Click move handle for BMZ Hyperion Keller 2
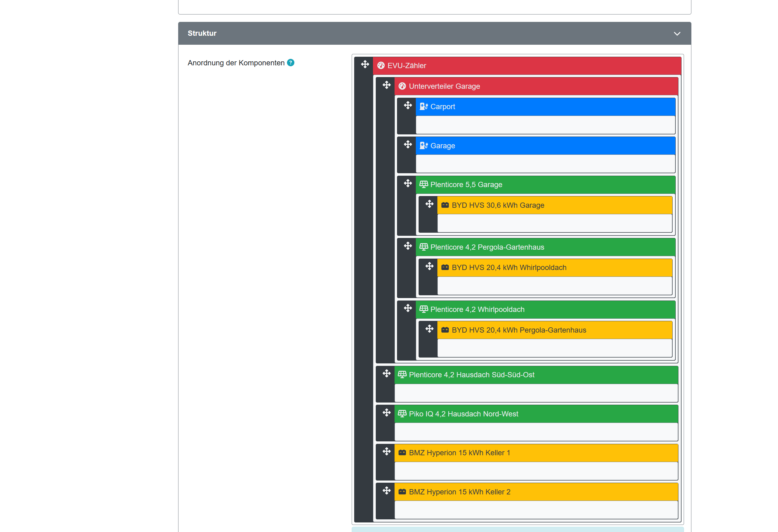 coord(386,491)
